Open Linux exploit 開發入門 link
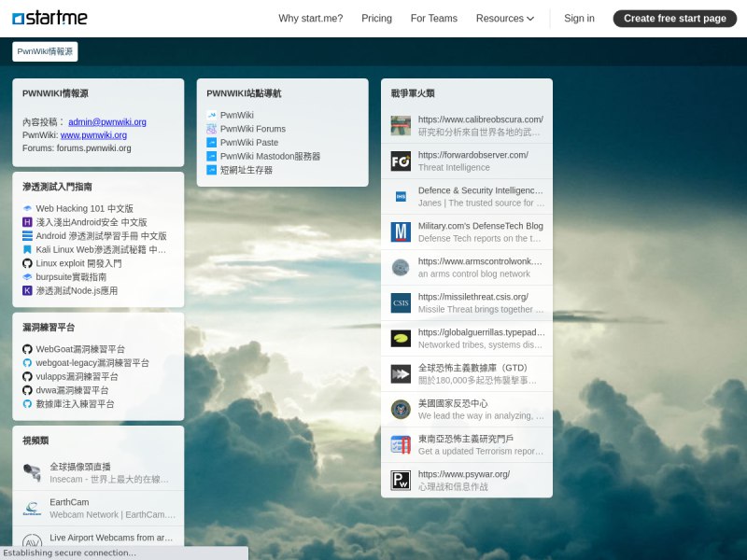747x560 pixels. 78,263
